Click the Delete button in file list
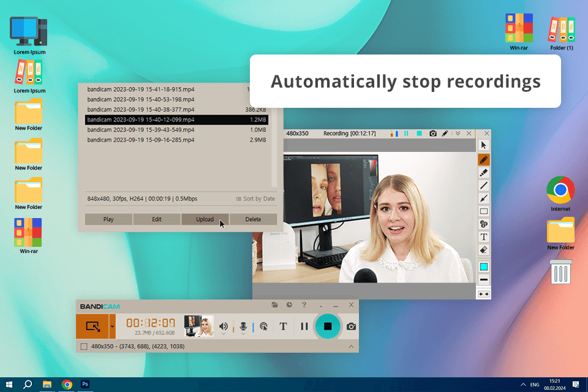The height and width of the screenshot is (392, 588). point(253,219)
